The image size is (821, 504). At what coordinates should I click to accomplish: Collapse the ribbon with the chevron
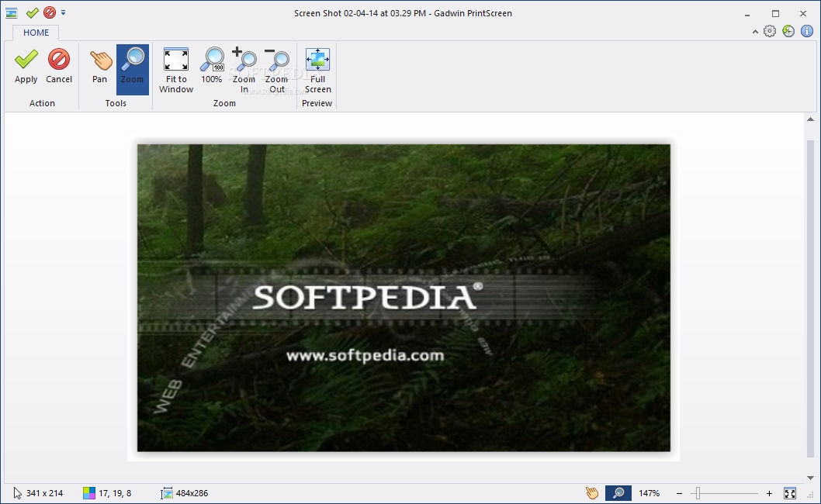click(x=755, y=32)
